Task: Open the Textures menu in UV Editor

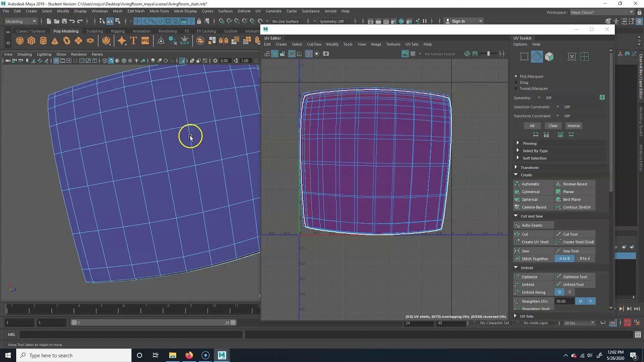Action: pyautogui.click(x=393, y=44)
